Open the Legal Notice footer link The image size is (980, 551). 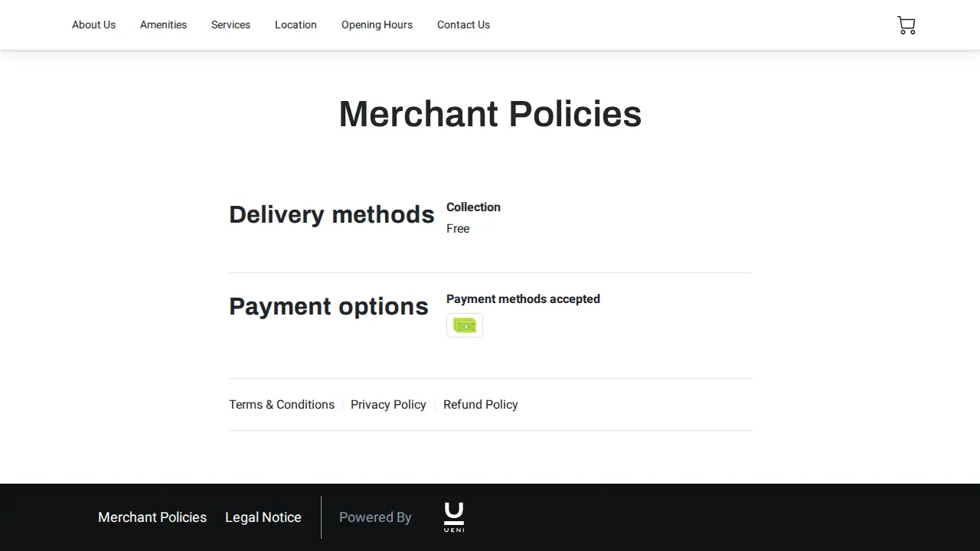(263, 517)
